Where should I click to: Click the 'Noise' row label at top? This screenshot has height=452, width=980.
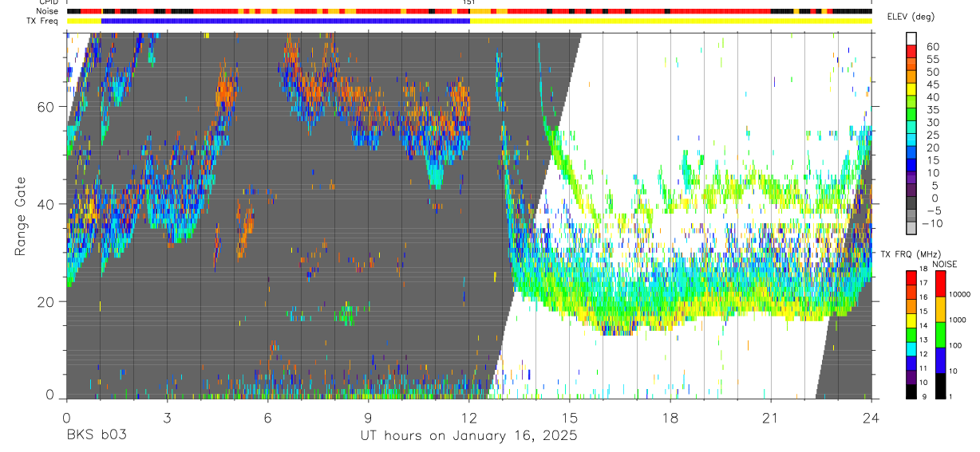[x=48, y=11]
